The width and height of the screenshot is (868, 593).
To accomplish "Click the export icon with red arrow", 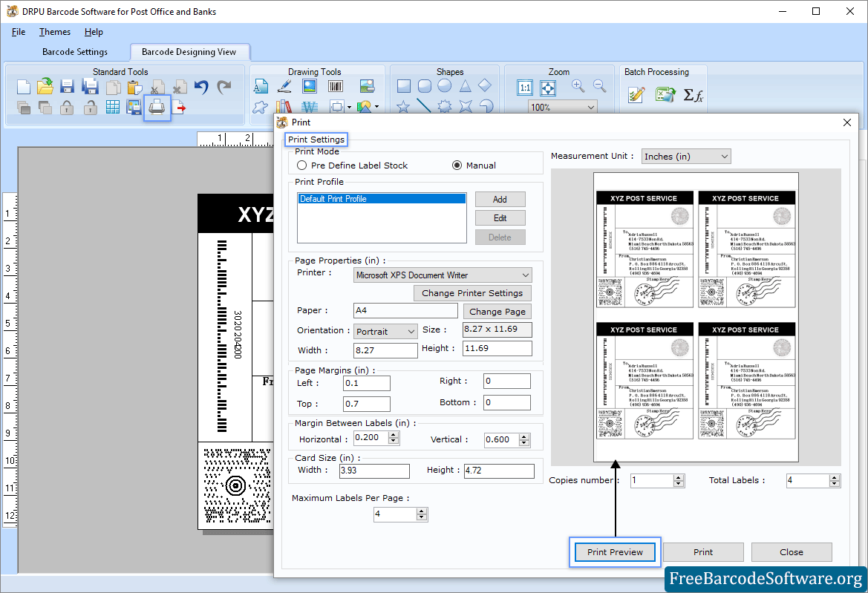I will click(179, 108).
